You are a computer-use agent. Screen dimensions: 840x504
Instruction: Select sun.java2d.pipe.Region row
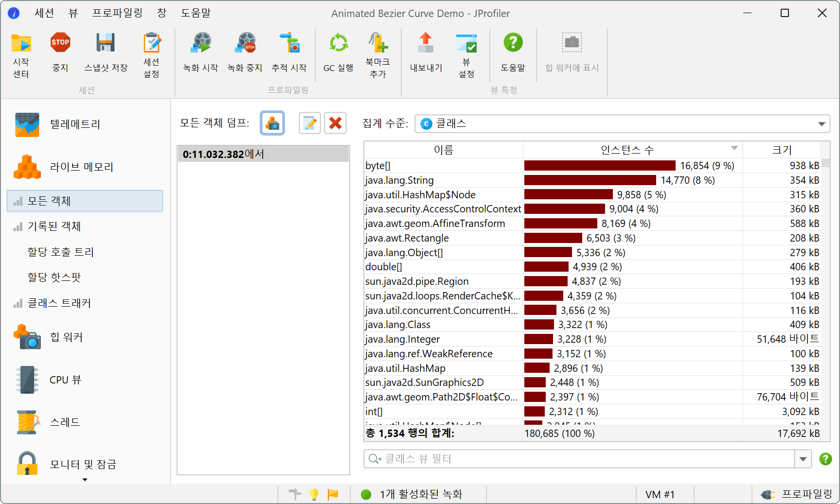tap(592, 281)
